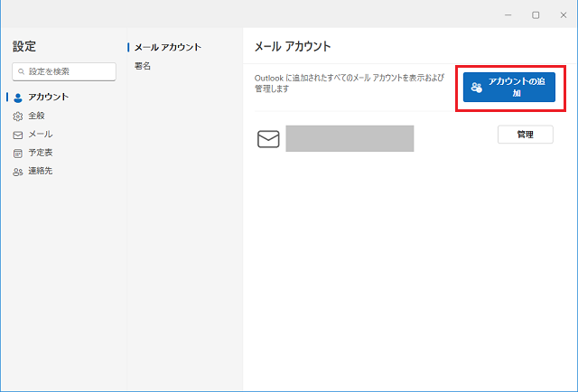Viewport: 578px width, 392px height.
Task: Click the 全般 gear icon
Action: coord(18,117)
